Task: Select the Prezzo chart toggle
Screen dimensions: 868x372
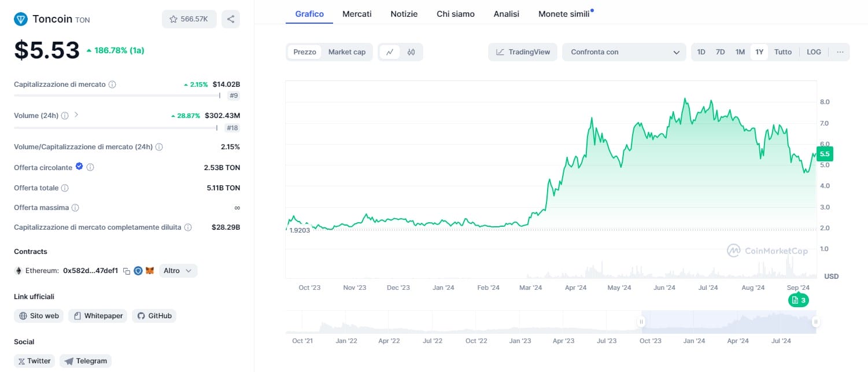Action: click(305, 52)
